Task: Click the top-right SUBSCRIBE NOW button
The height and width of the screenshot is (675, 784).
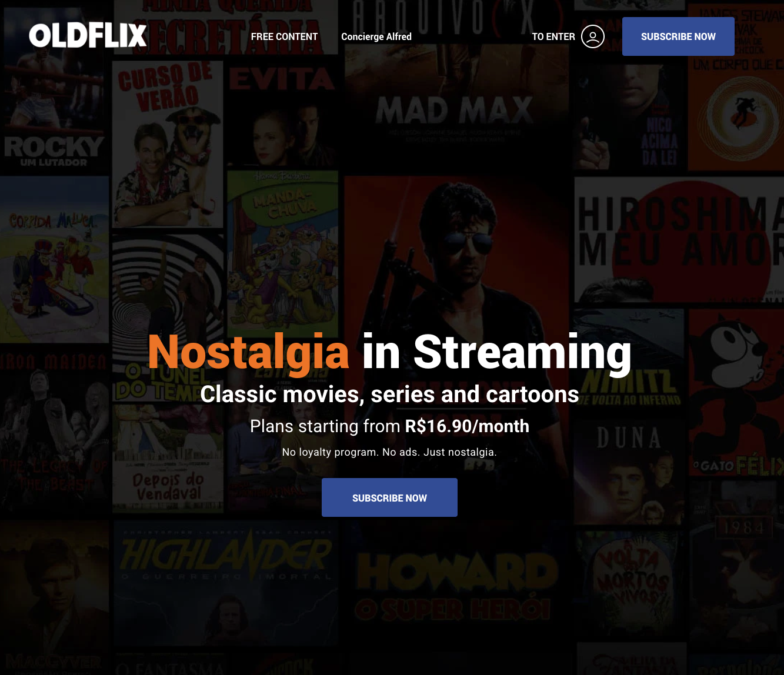Action: pos(678,36)
